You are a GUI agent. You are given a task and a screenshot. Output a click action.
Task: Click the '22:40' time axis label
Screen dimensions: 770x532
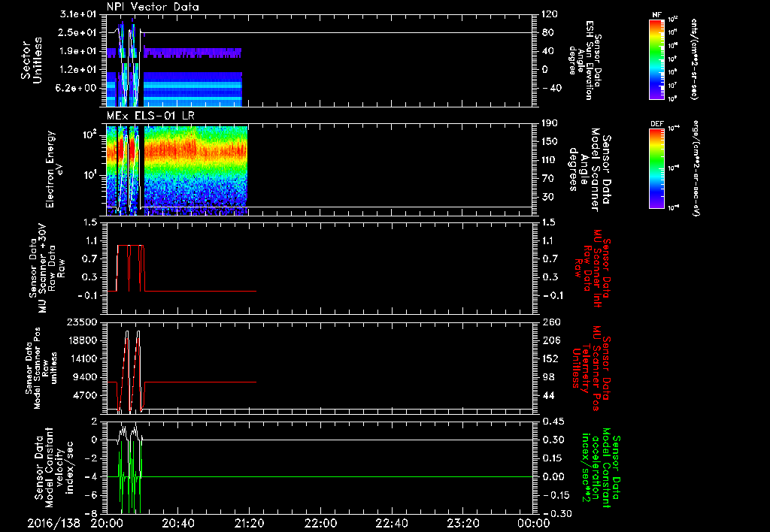click(x=391, y=524)
